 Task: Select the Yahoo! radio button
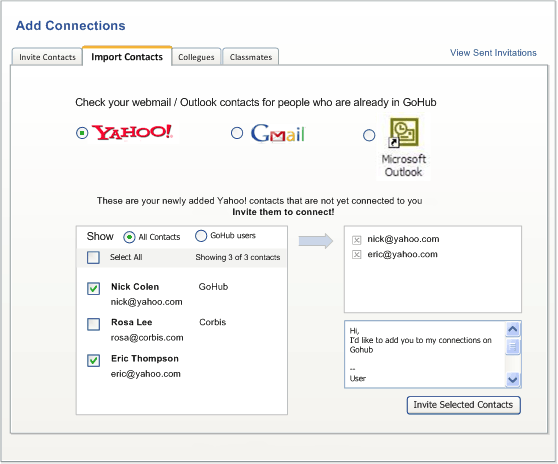point(82,133)
